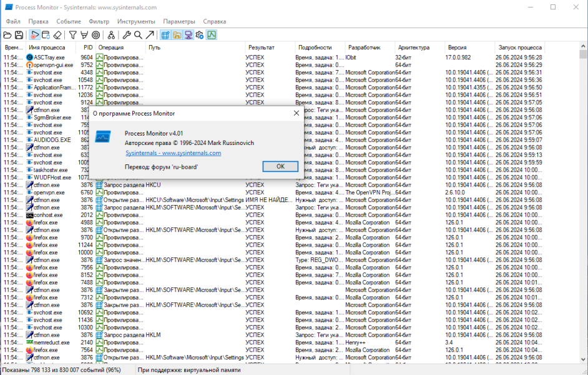Click the memreduct.exe process icon

(29, 342)
